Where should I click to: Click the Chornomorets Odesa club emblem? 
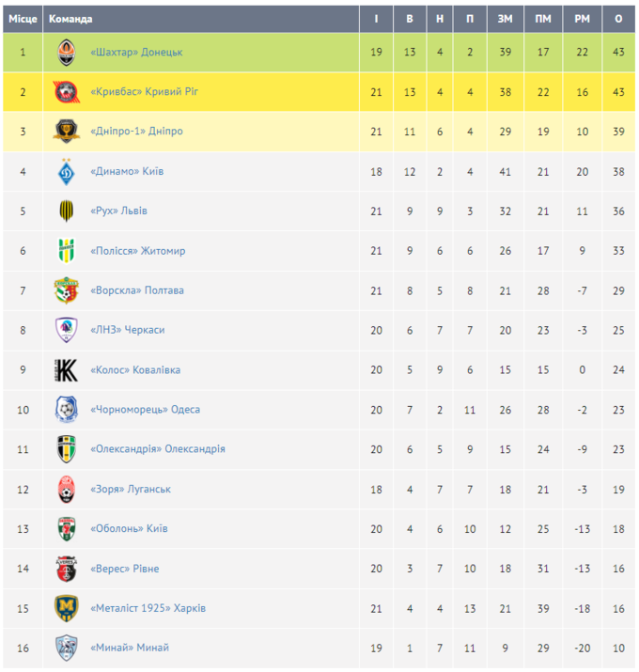coord(66,410)
